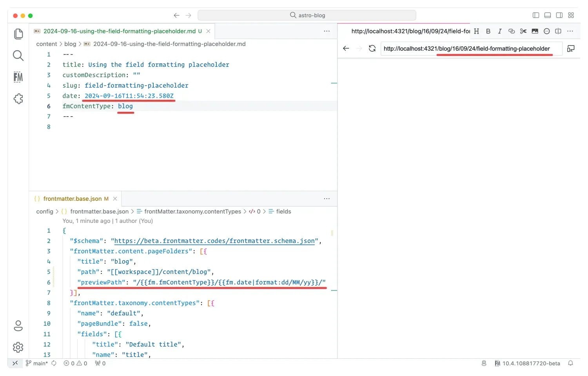Click line number 6 in markdown editor
This screenshot has width=588, height=376.
point(49,106)
